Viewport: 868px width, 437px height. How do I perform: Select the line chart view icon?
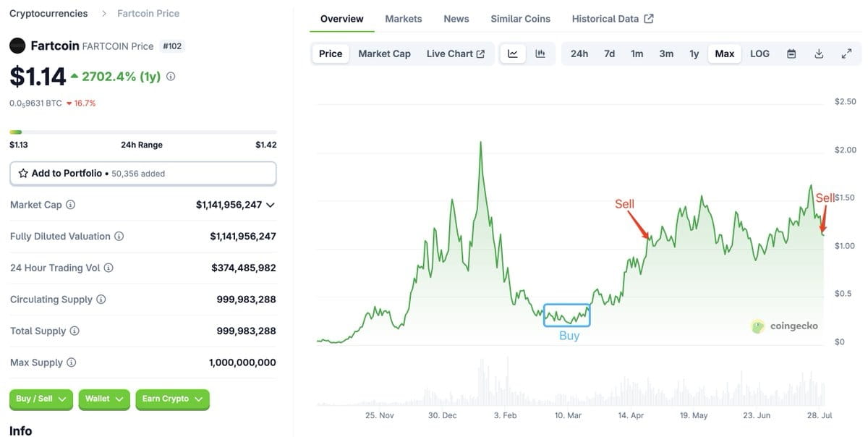point(513,54)
